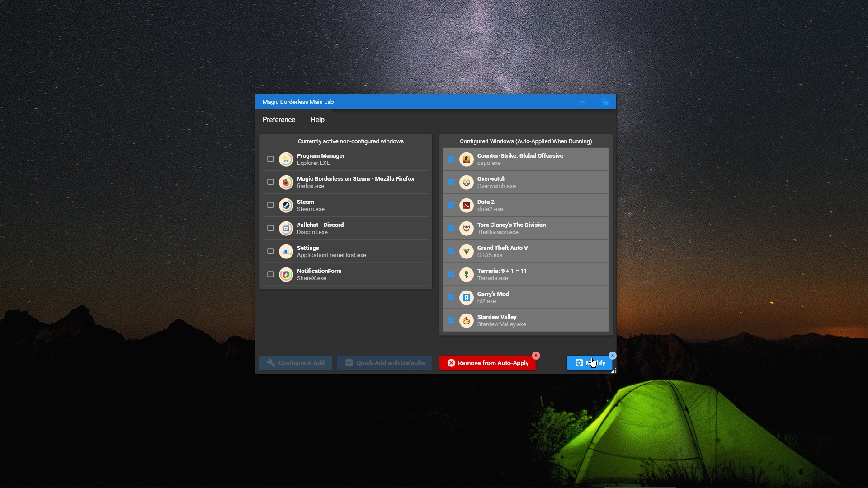This screenshot has height=488, width=868.
Task: Click the Tom Clancy's The Division icon
Action: click(467, 228)
